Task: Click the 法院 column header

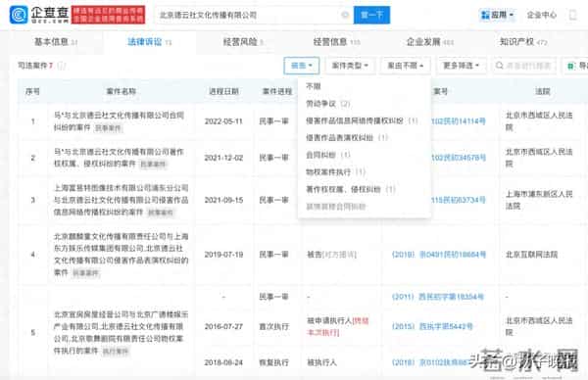Action: pos(542,91)
